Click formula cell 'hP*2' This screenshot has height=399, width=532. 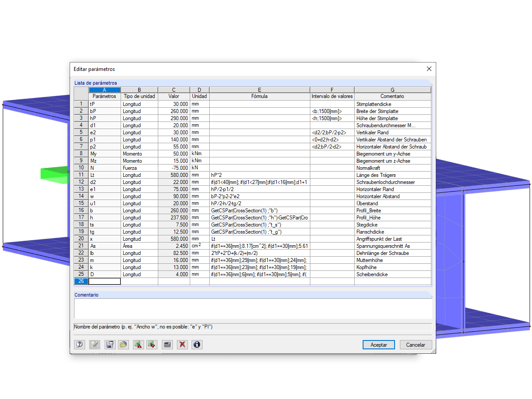[x=259, y=175]
